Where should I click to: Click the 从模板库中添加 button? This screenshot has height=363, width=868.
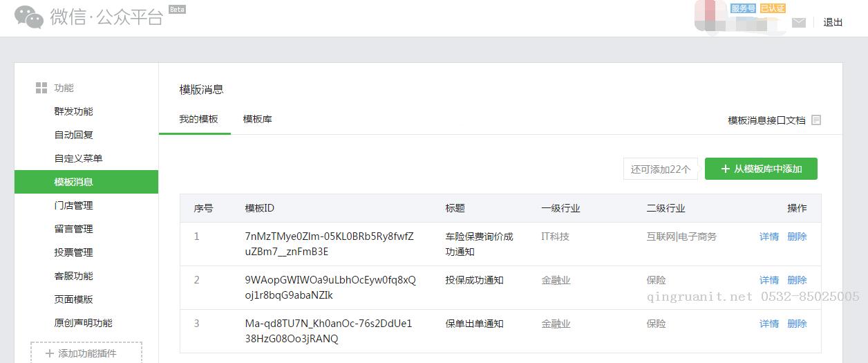(x=761, y=169)
